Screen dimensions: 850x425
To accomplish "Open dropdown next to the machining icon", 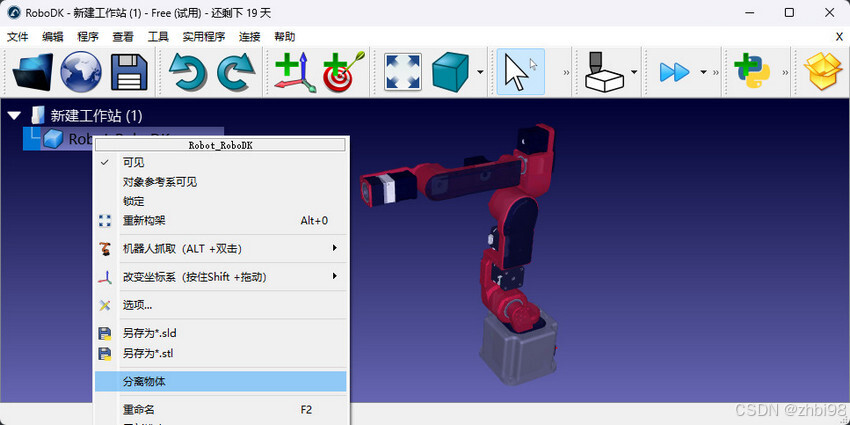I will click(634, 72).
